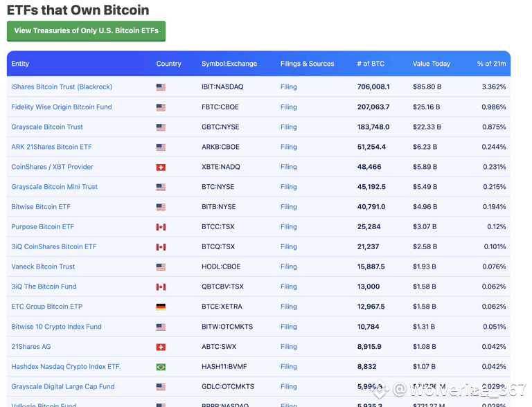Screen dimensions: 532x407
Task: Click View Treasuries of Only U.S. Bitcoin ETFs button
Action: pyautogui.click(x=86, y=31)
